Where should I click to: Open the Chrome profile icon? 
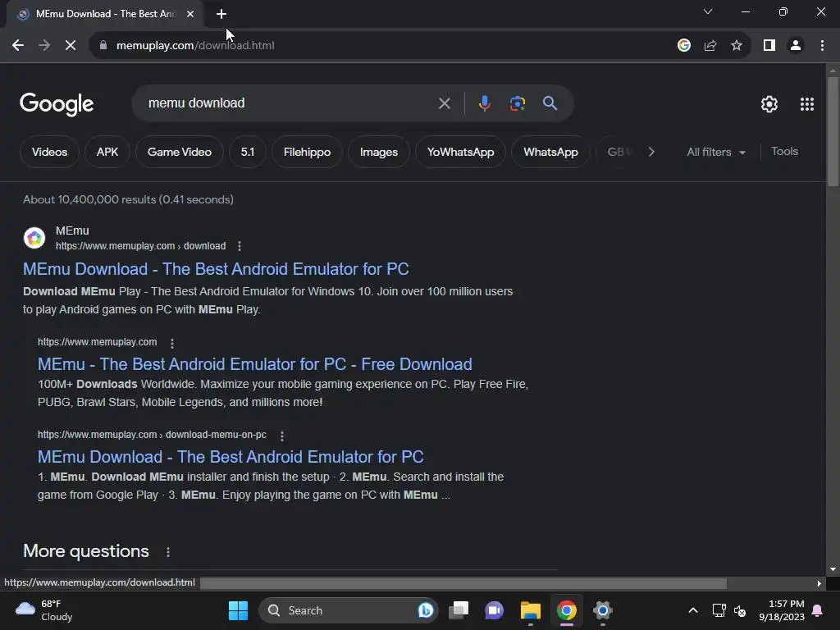796,46
